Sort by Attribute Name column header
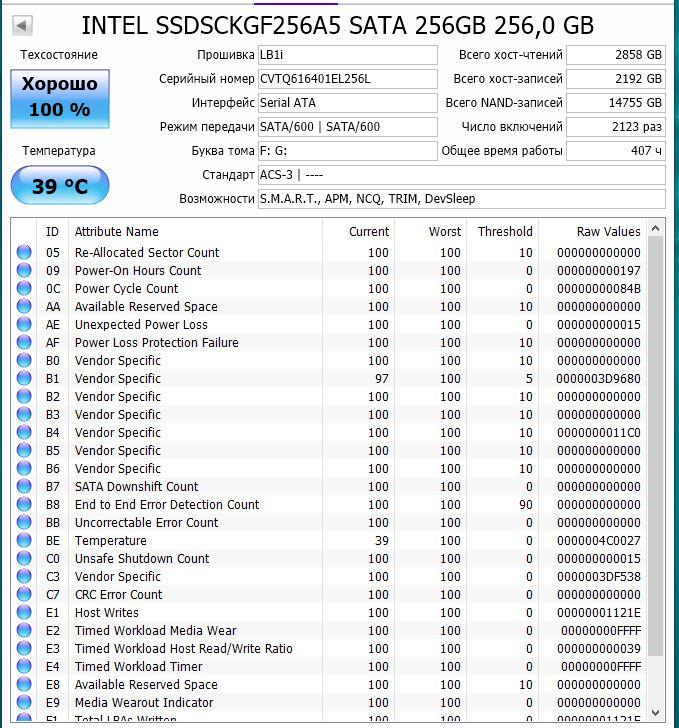 pos(195,232)
